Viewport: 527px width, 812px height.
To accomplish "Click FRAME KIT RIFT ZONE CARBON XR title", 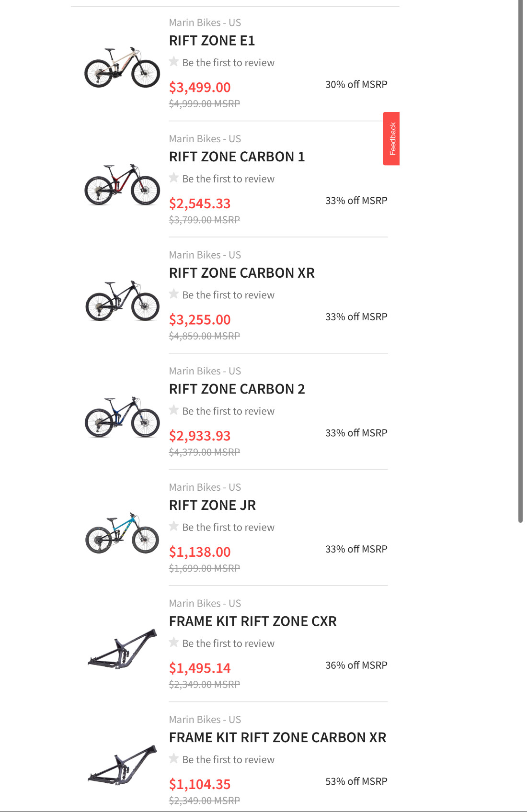I will click(277, 737).
